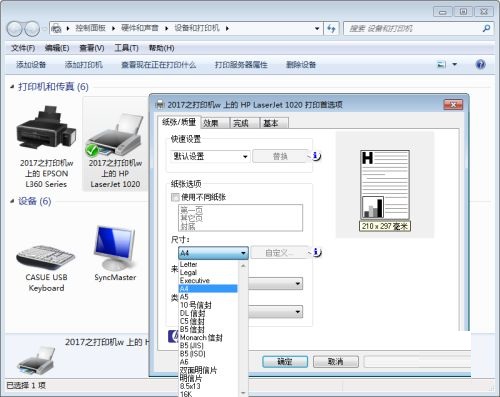500x397 pixels.
Task: Choose 双面明信片 in the size list
Action: coord(209,370)
